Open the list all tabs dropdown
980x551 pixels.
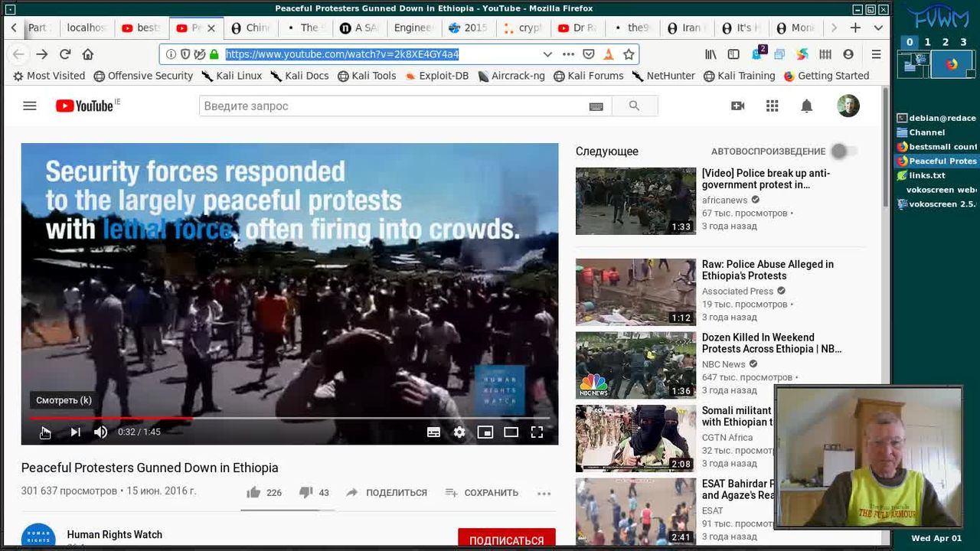coord(878,28)
